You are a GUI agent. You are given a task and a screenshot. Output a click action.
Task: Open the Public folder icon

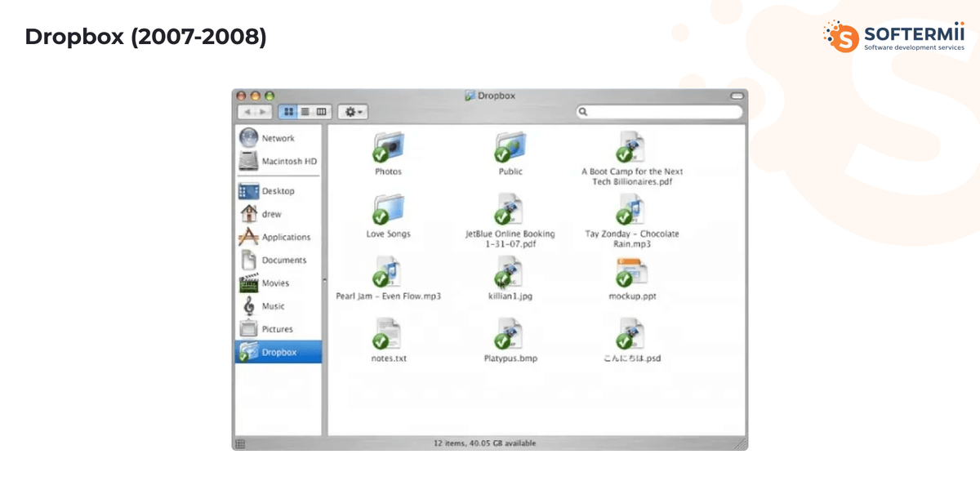pos(511,148)
